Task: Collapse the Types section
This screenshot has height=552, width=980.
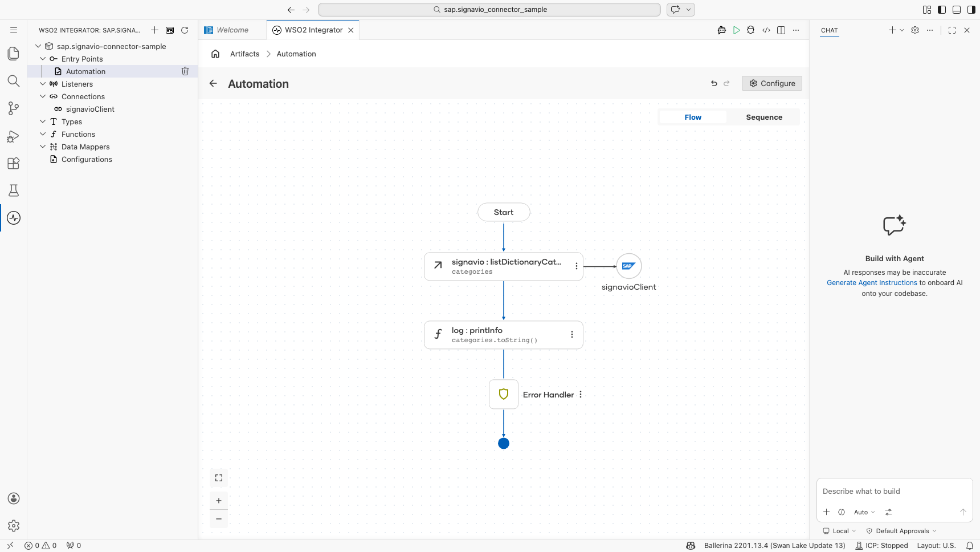Action: [x=43, y=121]
